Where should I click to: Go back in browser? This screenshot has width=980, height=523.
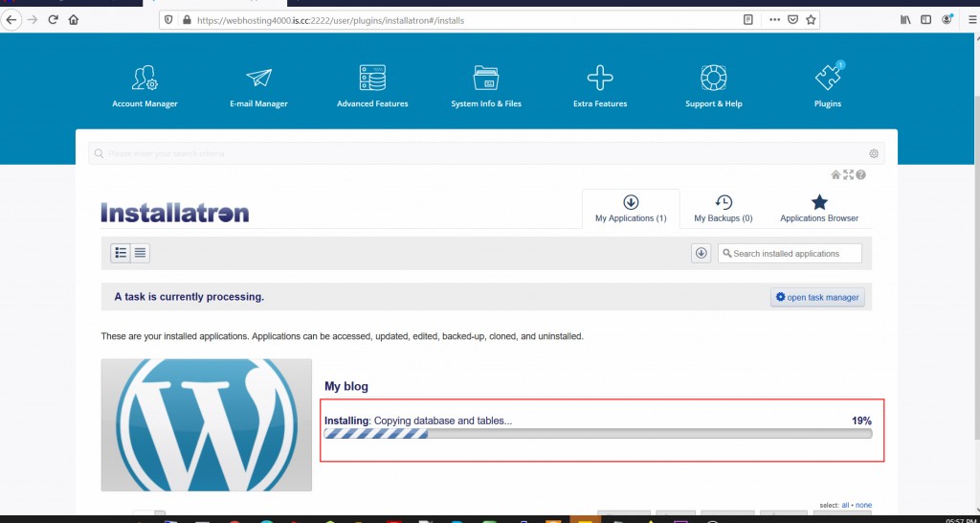tap(11, 20)
